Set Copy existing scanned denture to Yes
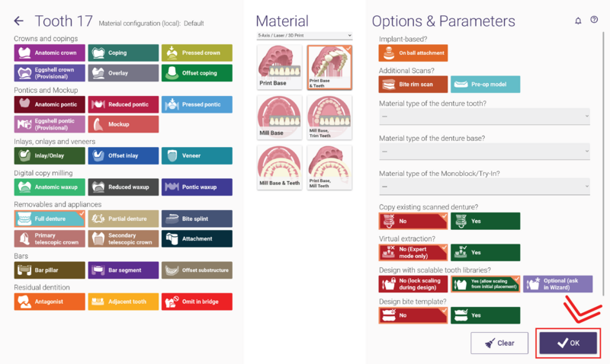The height and width of the screenshot is (364, 610). 485,221
